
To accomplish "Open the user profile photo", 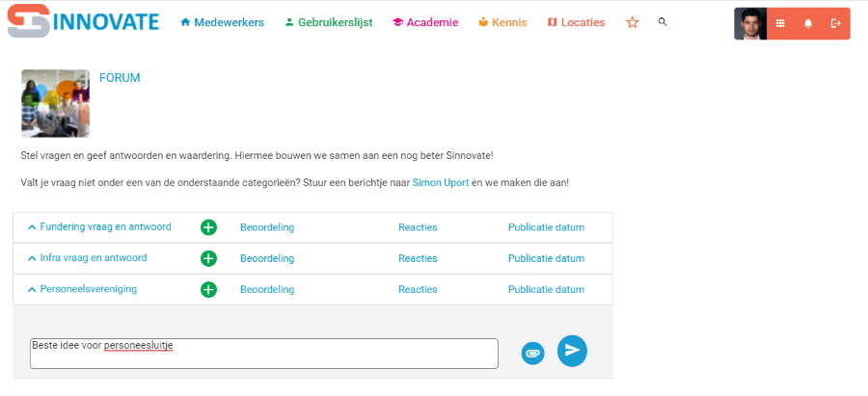I will 750,24.
